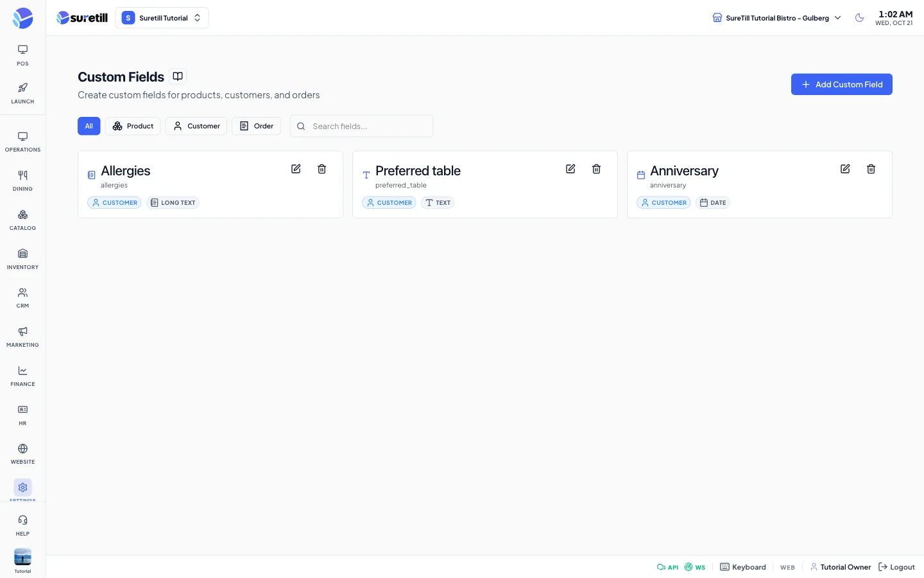Go to Operations in the sidebar

22,142
